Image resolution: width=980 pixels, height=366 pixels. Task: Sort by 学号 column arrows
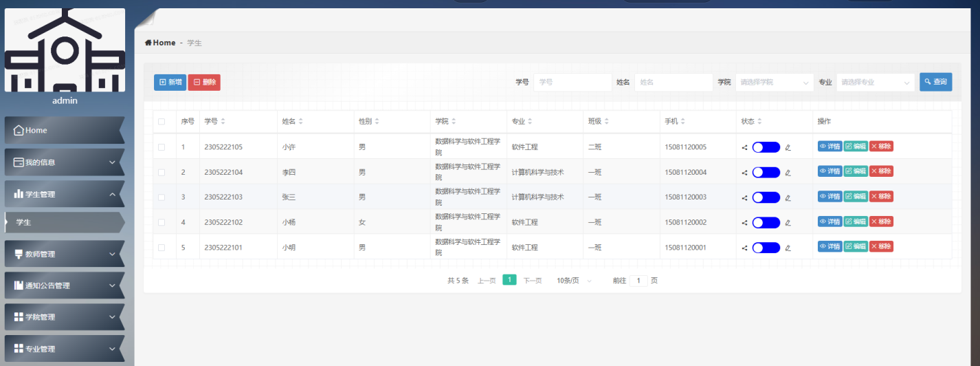(223, 121)
